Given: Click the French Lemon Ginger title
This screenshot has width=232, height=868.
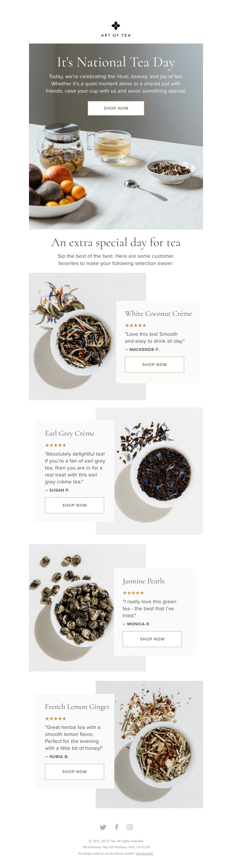Looking at the screenshot, I should coord(77,707).
